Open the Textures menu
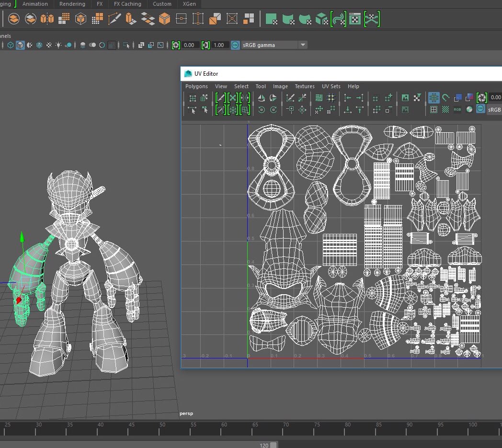The height and width of the screenshot is (448, 502). 305,86
